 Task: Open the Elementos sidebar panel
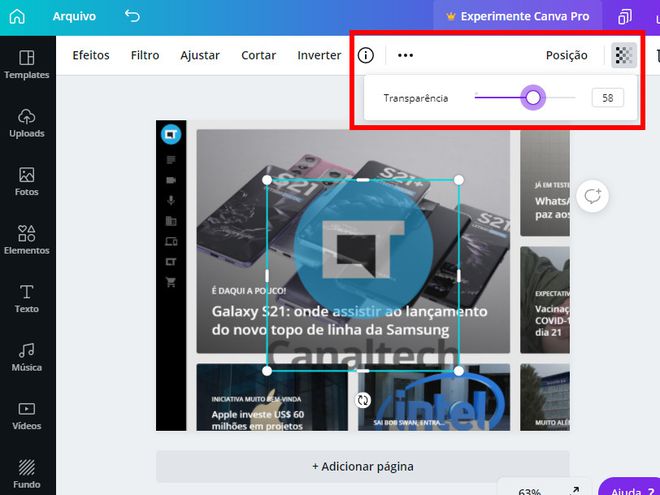(x=27, y=240)
